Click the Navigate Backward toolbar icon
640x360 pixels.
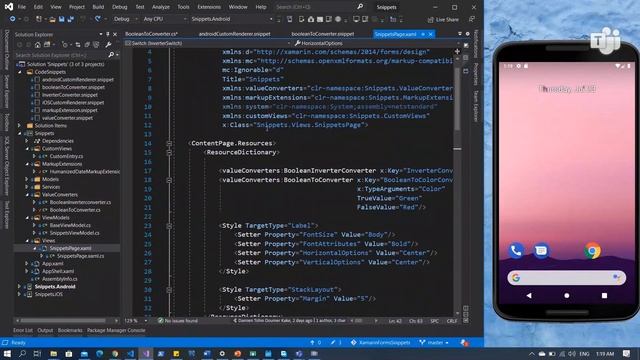coord(13,19)
